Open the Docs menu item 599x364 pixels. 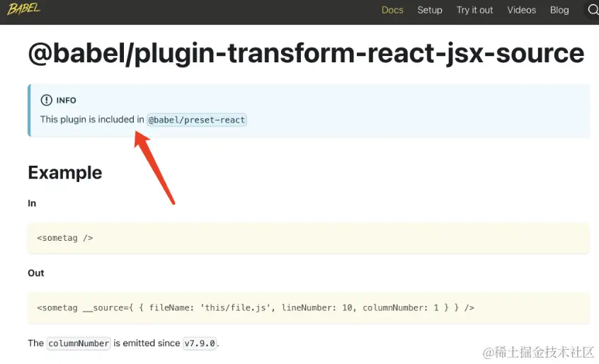(x=392, y=10)
